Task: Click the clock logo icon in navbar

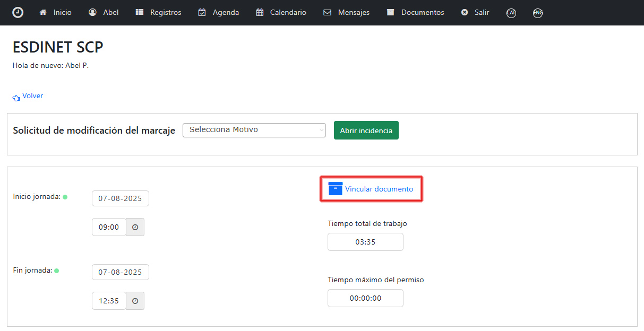Action: [18, 12]
